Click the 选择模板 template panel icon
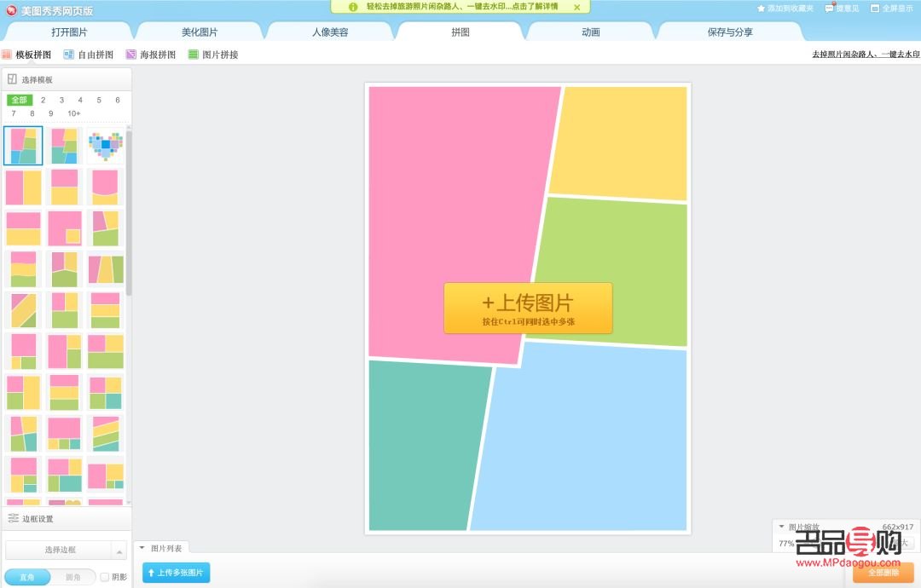The width and height of the screenshot is (921, 588). point(12,78)
